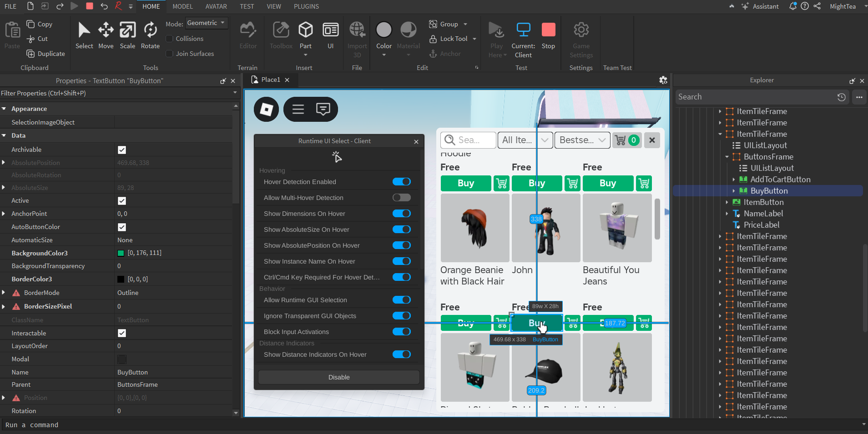Click Disable in Runtime UI Select

(339, 377)
